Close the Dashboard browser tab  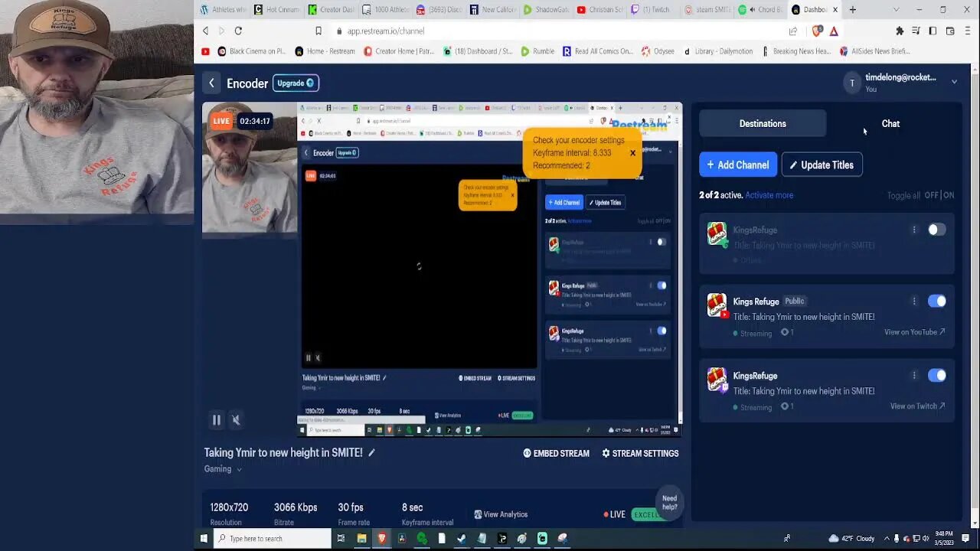[x=835, y=10]
